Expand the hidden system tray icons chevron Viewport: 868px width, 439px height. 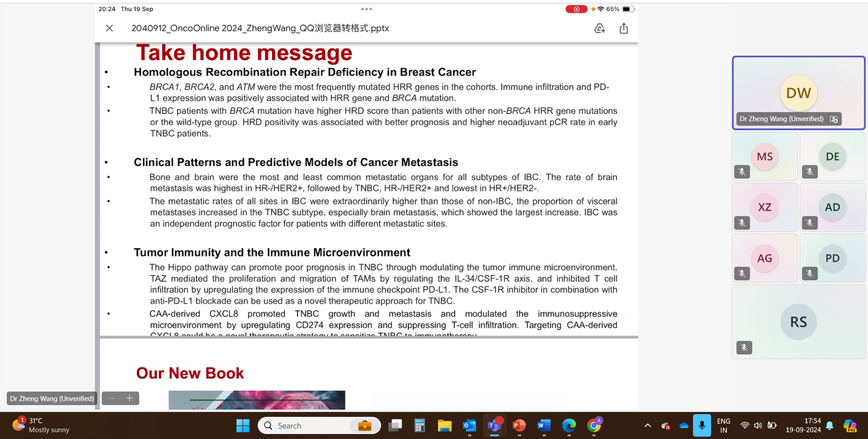(647, 425)
